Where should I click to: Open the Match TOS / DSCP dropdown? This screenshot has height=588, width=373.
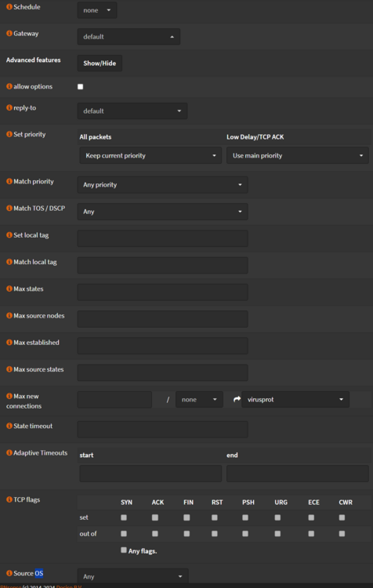[163, 212]
